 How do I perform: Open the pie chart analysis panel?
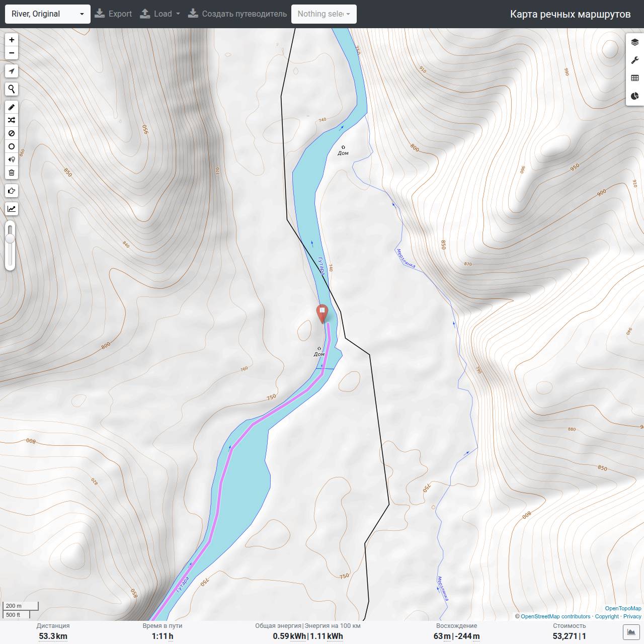pyautogui.click(x=635, y=96)
